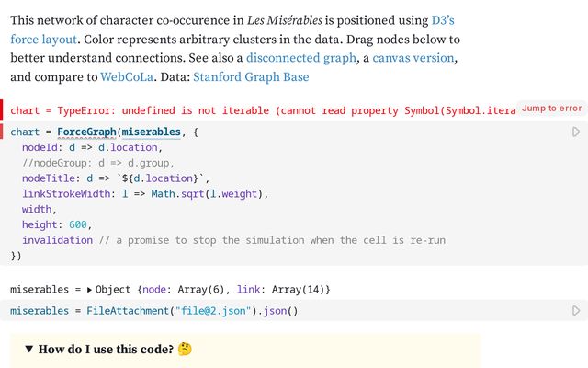The image size is (588, 368).
Task: Click into the FileAttachment code line
Action: (x=156, y=311)
